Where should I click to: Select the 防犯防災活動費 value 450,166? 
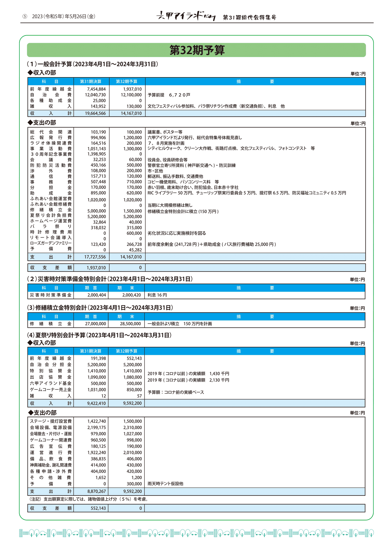98,165
